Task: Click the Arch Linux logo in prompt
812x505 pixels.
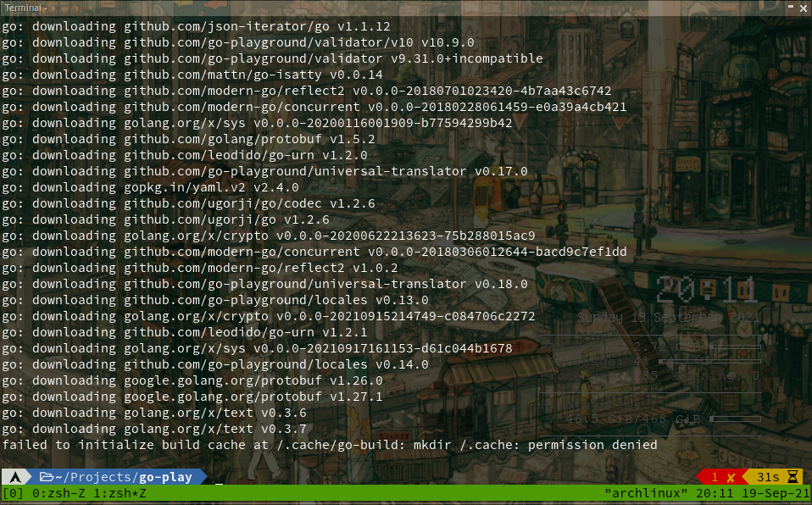Action: 14,477
